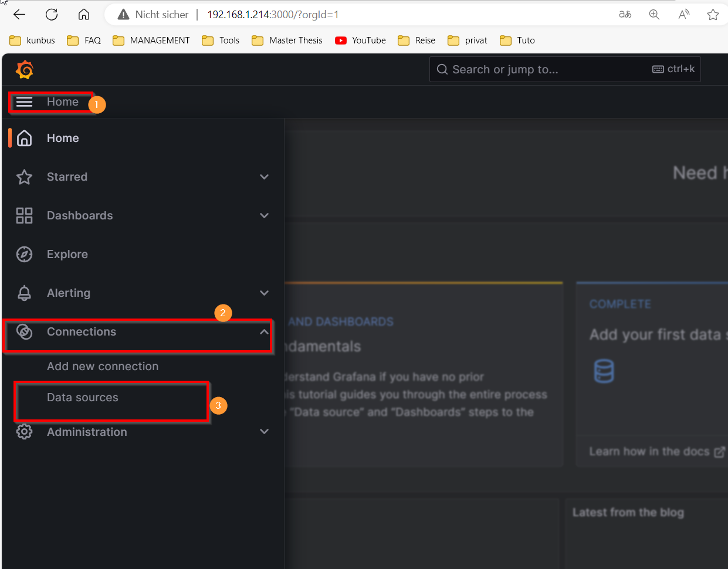Expand the Alerting section chevron
This screenshot has height=569, width=728.
[265, 293]
